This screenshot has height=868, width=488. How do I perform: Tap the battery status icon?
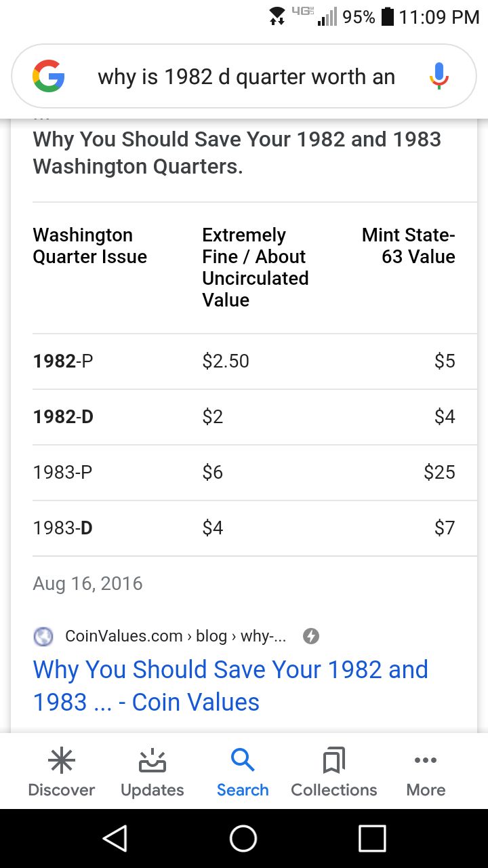click(x=388, y=17)
